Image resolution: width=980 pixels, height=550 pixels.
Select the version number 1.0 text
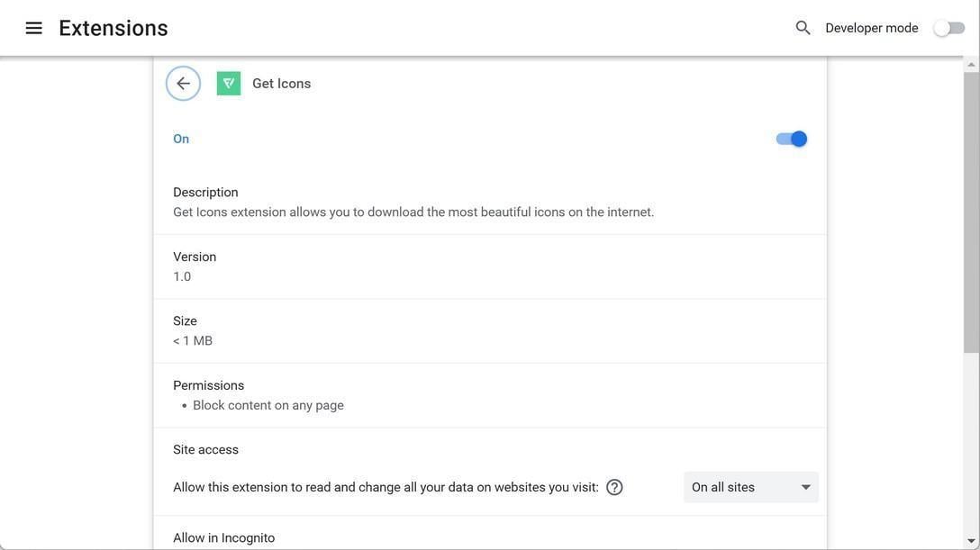182,276
